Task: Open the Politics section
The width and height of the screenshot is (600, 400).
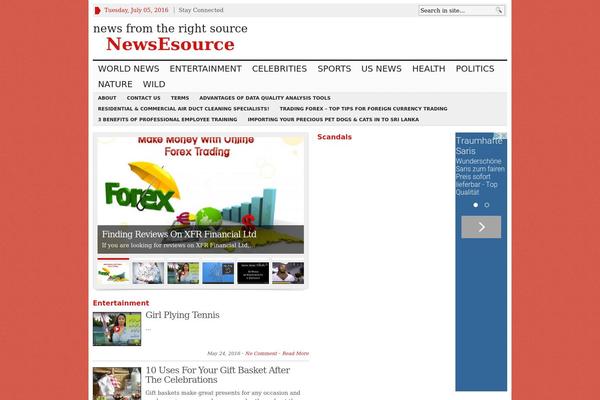Action: coord(475,69)
